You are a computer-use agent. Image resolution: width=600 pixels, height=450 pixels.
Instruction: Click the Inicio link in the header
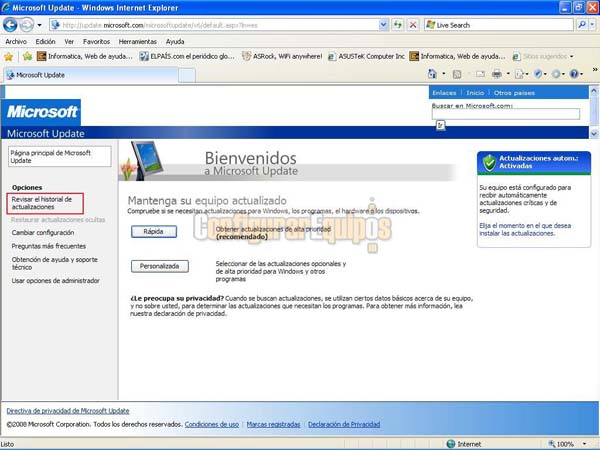[475, 93]
